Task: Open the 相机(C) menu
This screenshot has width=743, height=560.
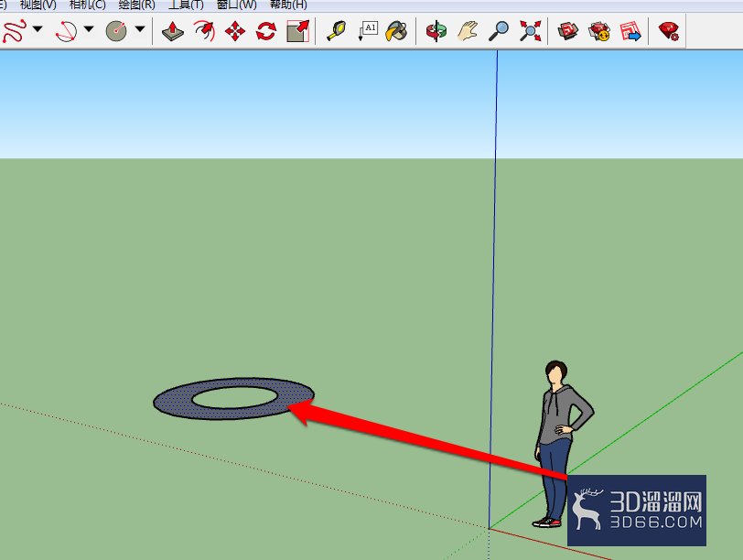Action: point(87,5)
